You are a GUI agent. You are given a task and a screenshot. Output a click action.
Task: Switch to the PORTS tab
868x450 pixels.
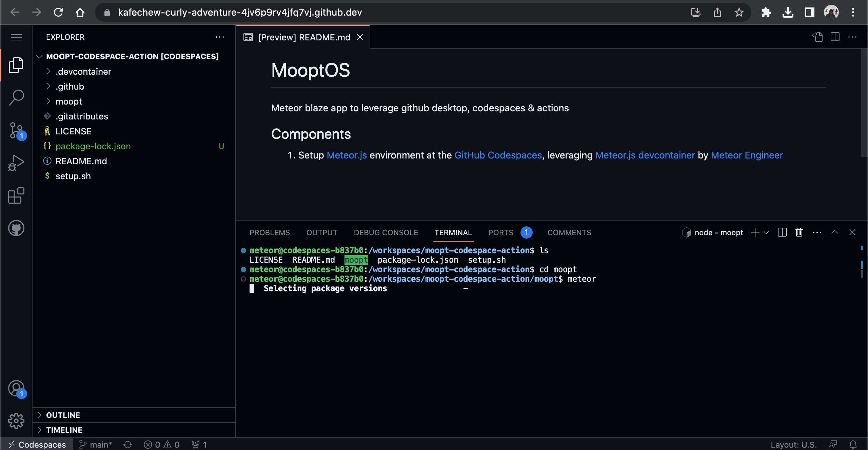[501, 232]
